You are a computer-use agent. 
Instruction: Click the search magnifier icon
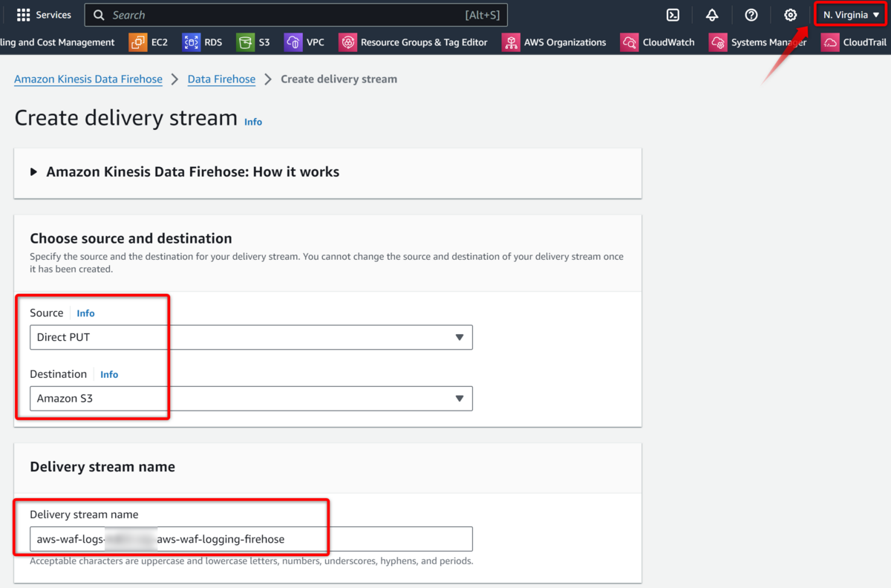coord(99,15)
